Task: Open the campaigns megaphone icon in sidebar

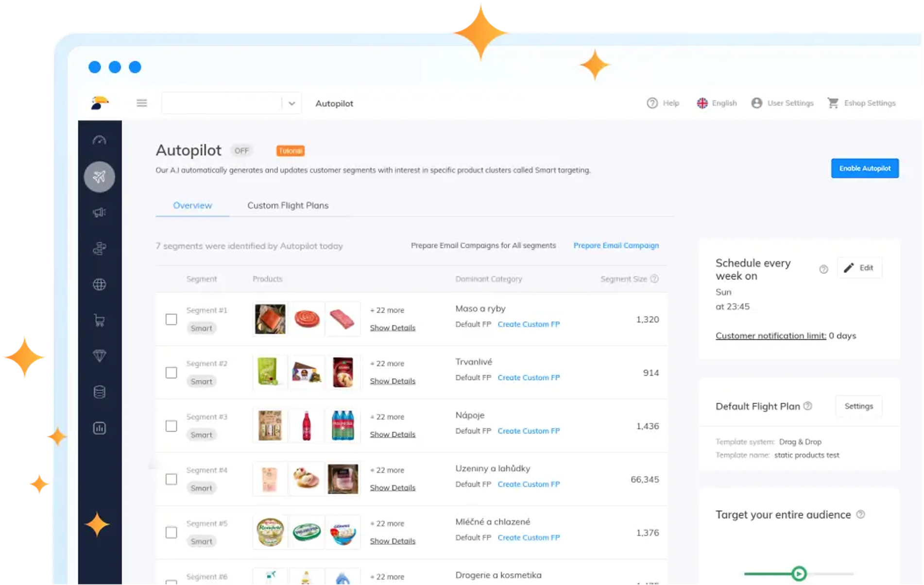Action: click(99, 213)
